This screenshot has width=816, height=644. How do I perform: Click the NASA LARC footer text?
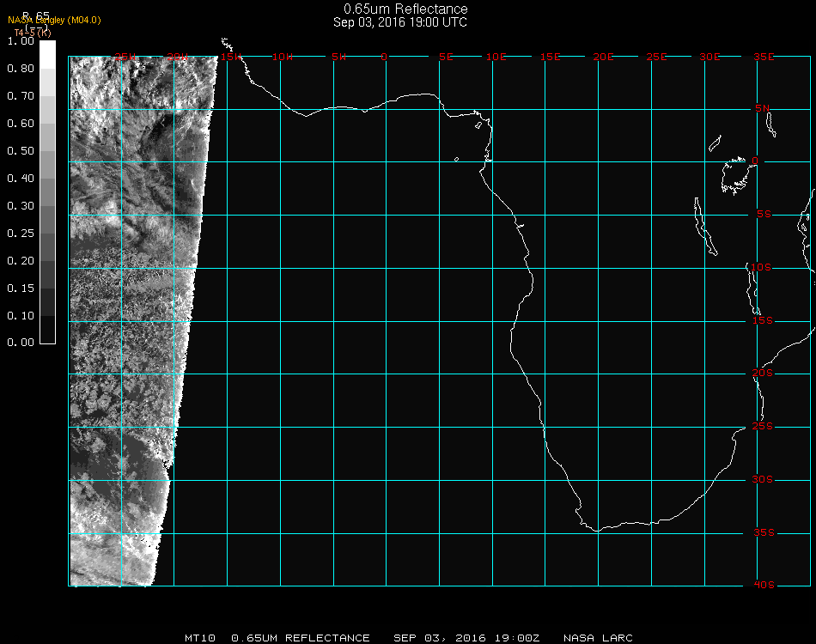pos(598,638)
